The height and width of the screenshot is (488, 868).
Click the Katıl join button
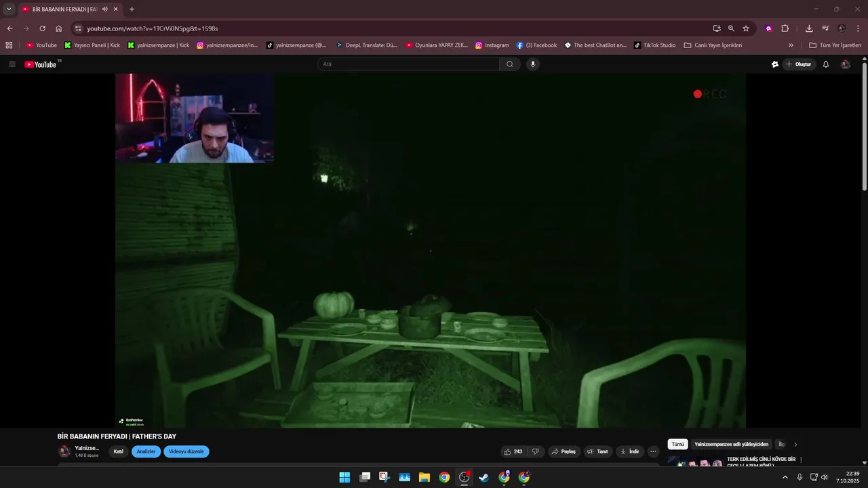click(x=119, y=451)
